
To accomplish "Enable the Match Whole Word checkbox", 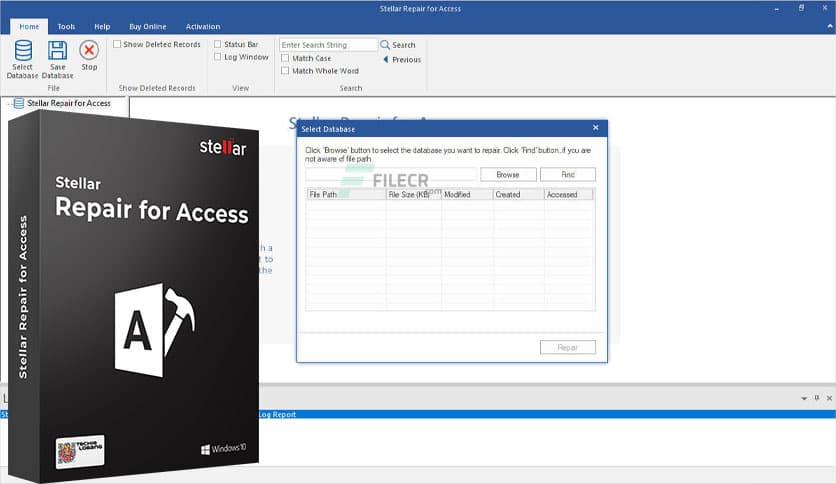I will pyautogui.click(x=285, y=70).
